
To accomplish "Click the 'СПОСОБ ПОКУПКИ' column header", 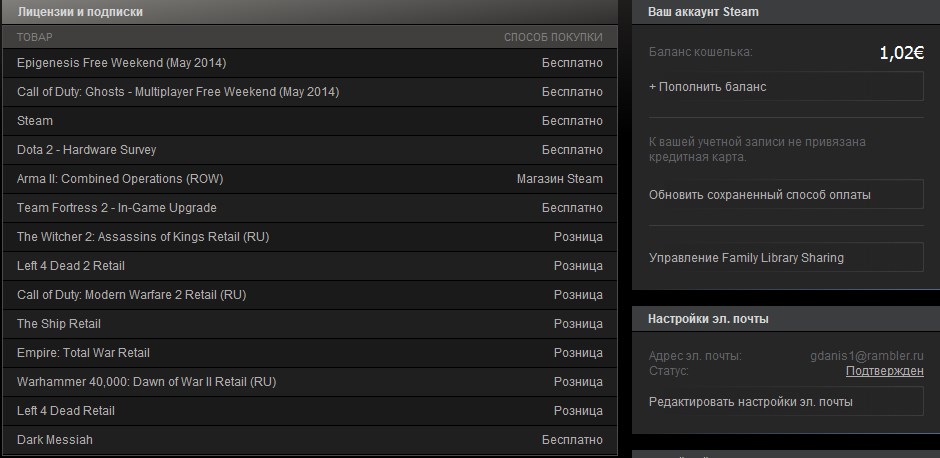I will point(553,37).
